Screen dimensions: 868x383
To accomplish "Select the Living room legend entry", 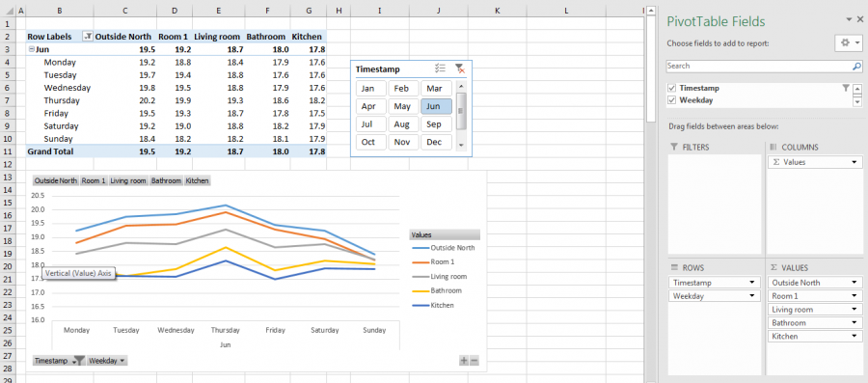I will [x=440, y=276].
